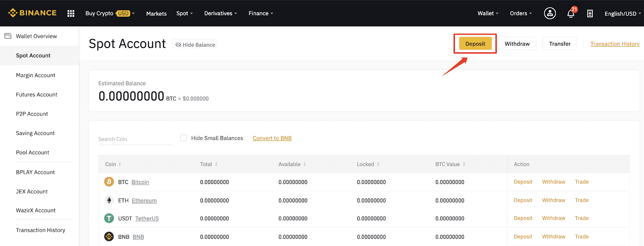Click Deposit in the USDT row

tap(523, 218)
